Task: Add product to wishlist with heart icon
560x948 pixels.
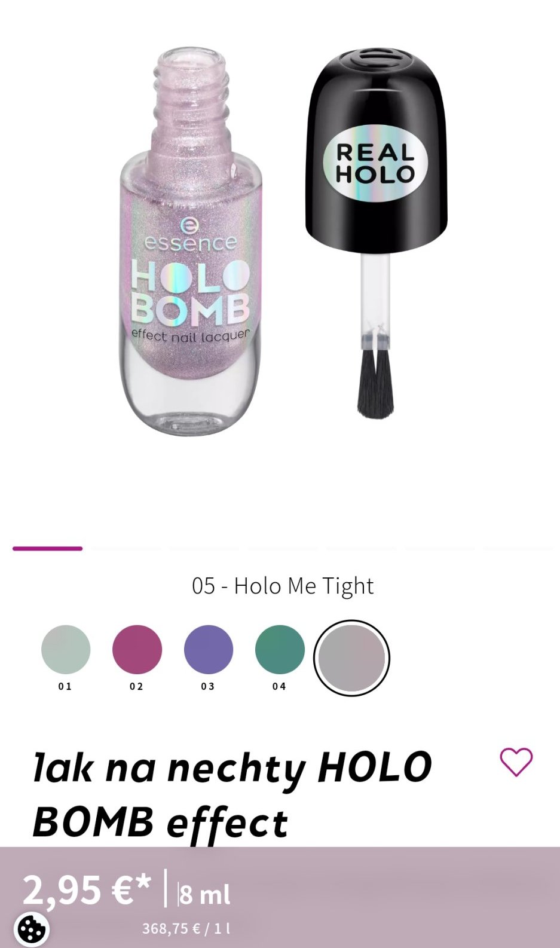Action: click(x=516, y=762)
